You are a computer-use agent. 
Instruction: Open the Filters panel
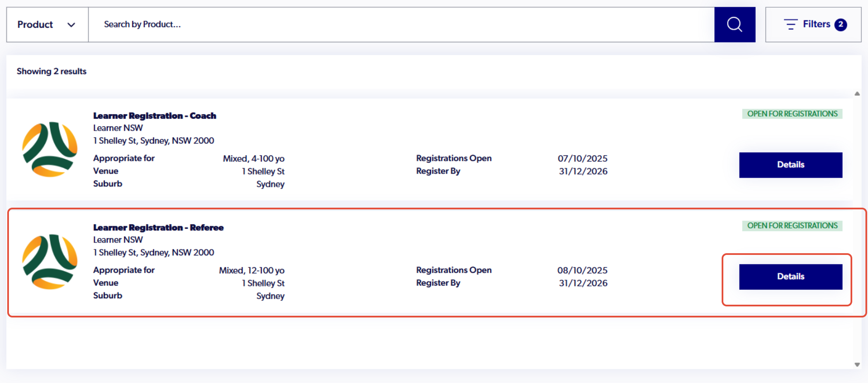[813, 24]
